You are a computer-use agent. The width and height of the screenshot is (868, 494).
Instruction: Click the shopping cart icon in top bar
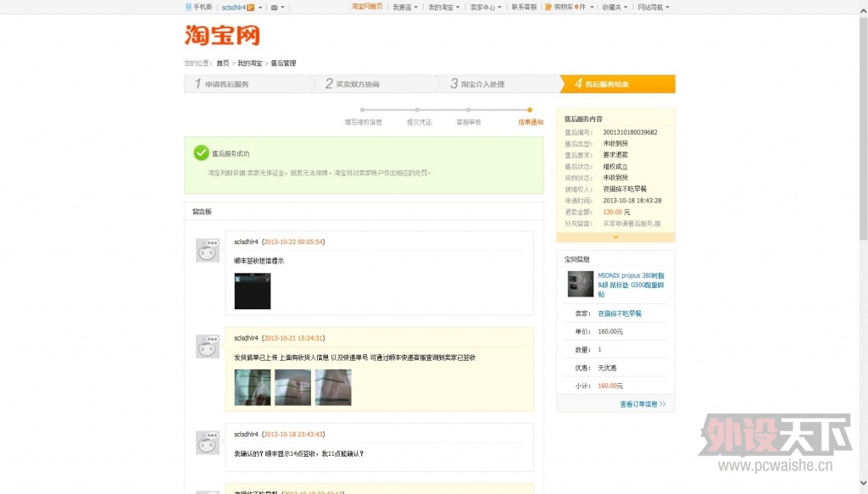click(x=548, y=7)
